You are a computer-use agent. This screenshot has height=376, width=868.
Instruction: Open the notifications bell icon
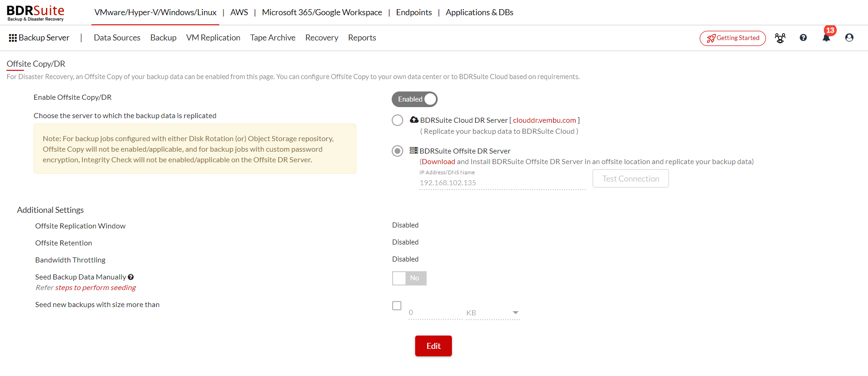point(826,38)
